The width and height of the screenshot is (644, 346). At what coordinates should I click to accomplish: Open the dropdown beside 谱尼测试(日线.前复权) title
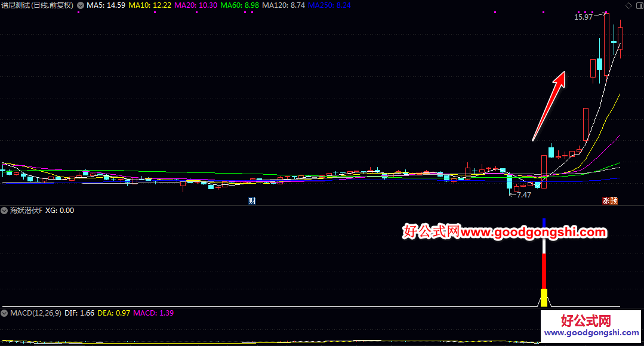(x=81, y=5)
